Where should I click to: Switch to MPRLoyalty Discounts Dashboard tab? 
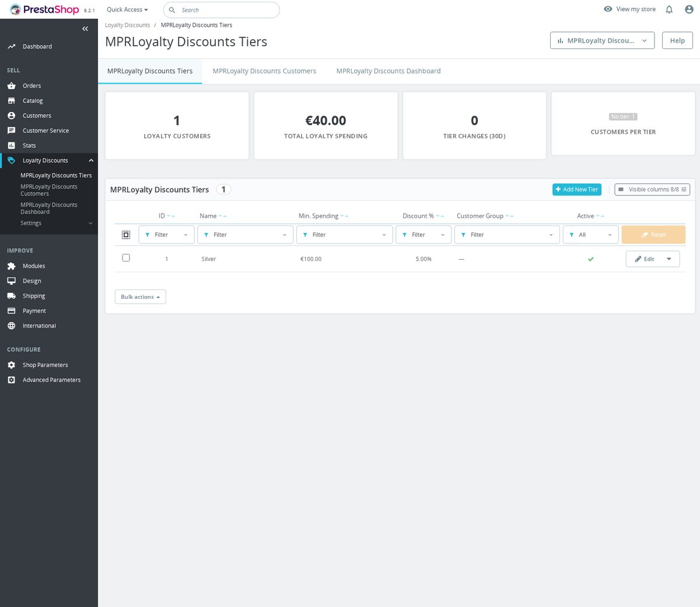point(388,71)
